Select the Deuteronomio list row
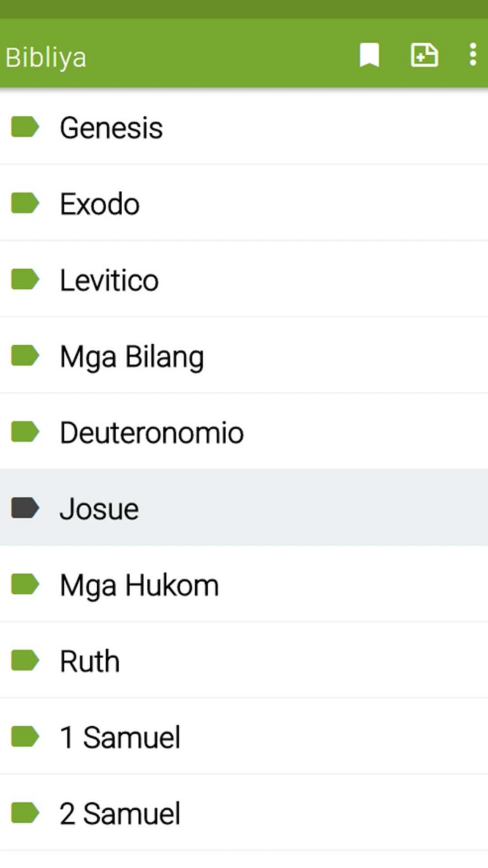 pos(151,432)
